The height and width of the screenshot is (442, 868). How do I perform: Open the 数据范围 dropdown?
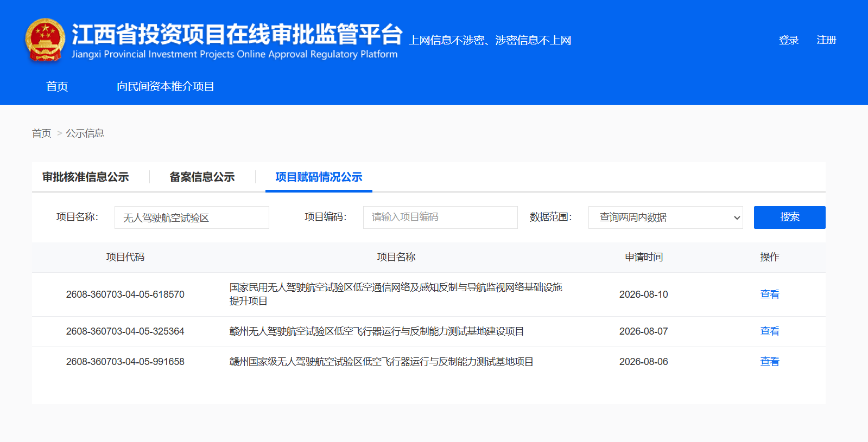(666, 217)
